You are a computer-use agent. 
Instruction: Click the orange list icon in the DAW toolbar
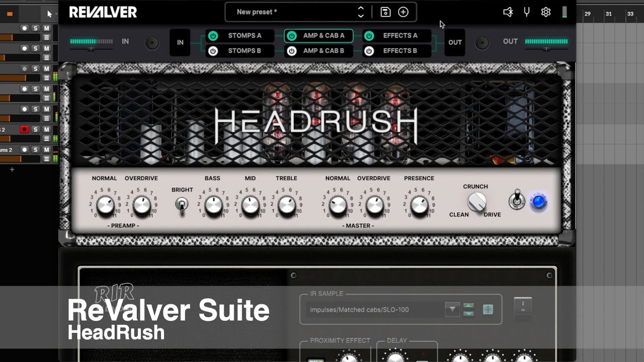pos(10,14)
